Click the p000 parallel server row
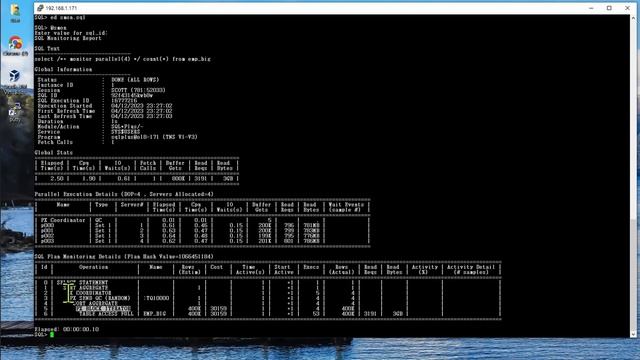The height and width of the screenshot is (360, 640). coord(202,226)
